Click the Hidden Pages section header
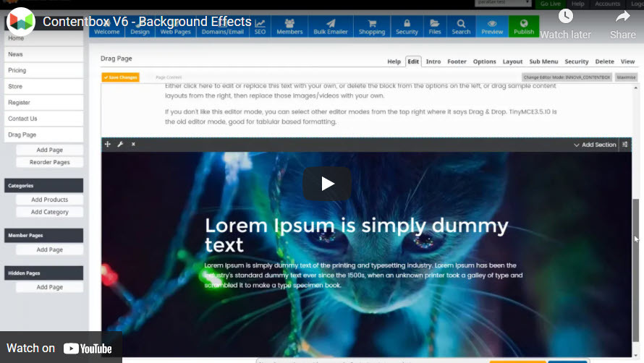This screenshot has height=363, width=644. click(43, 273)
